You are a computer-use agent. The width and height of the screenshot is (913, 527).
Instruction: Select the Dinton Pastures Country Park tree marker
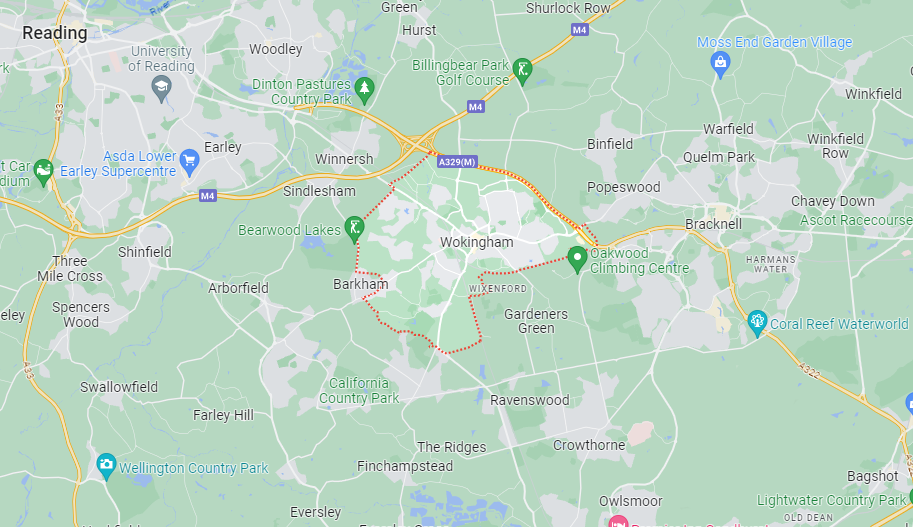pyautogui.click(x=365, y=91)
